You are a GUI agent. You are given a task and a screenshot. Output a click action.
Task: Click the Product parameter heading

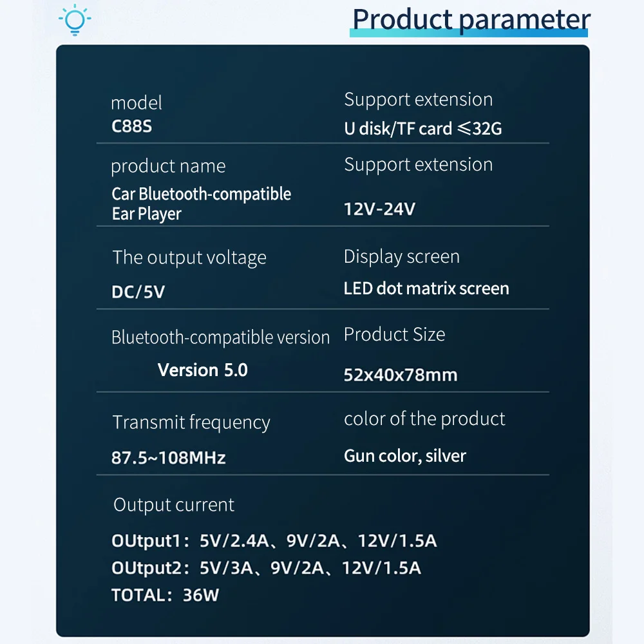471,19
